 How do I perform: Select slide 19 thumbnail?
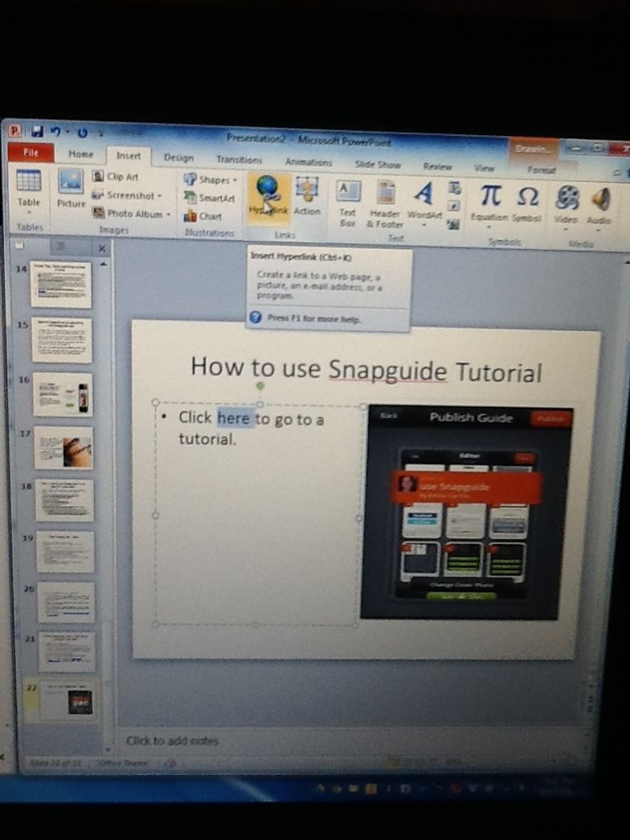pyautogui.click(x=65, y=551)
